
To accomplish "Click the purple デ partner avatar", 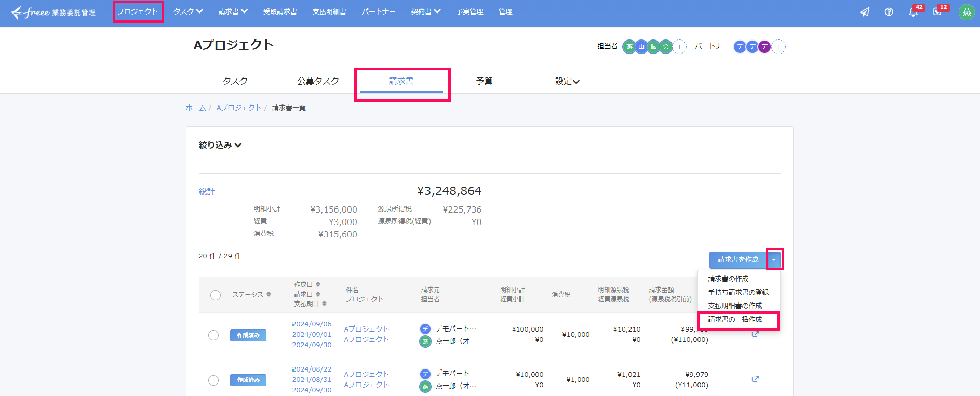I will pyautogui.click(x=764, y=47).
